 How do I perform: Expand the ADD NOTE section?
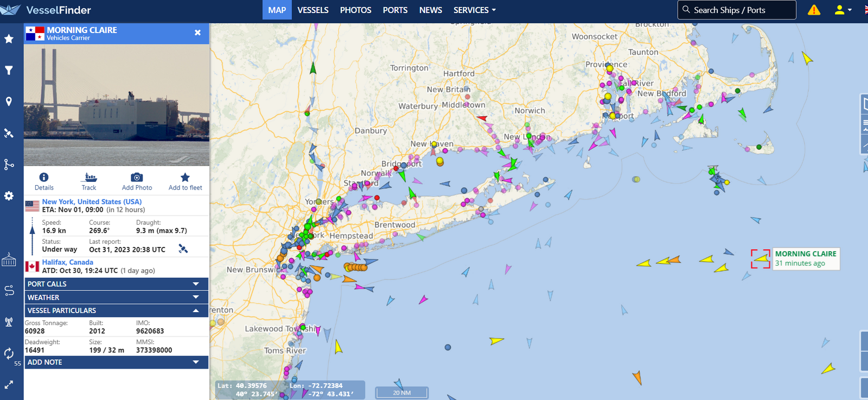[x=117, y=362]
